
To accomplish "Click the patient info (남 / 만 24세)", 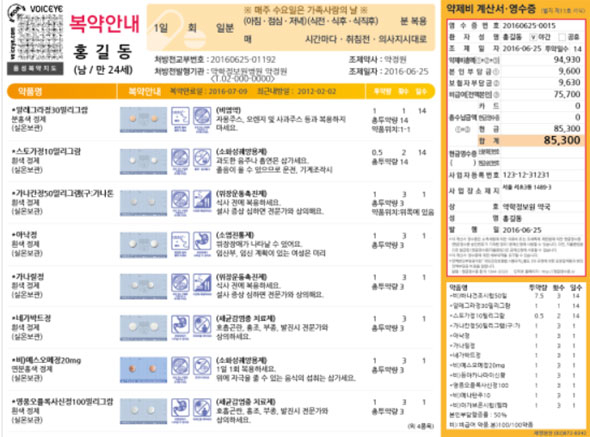I will [x=103, y=70].
